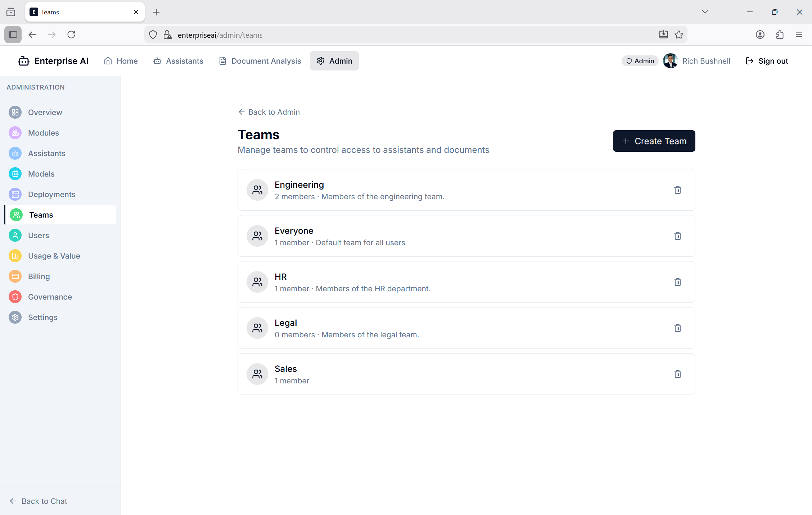Click the Legal team trash icon
This screenshot has height=515, width=812.
[677, 328]
